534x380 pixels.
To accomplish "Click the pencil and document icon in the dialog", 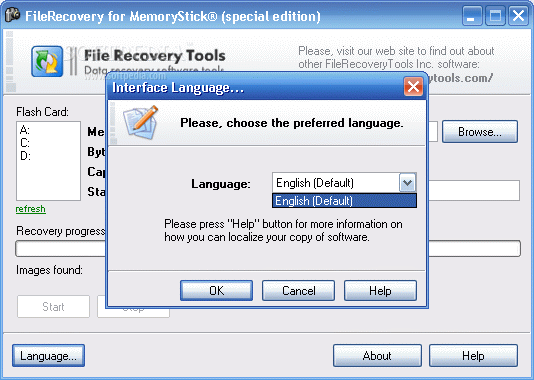I will (x=141, y=122).
